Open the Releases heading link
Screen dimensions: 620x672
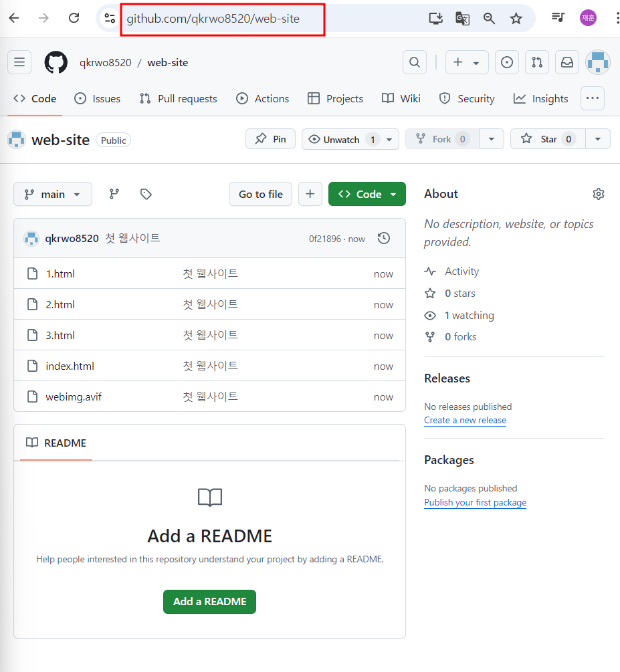[447, 378]
